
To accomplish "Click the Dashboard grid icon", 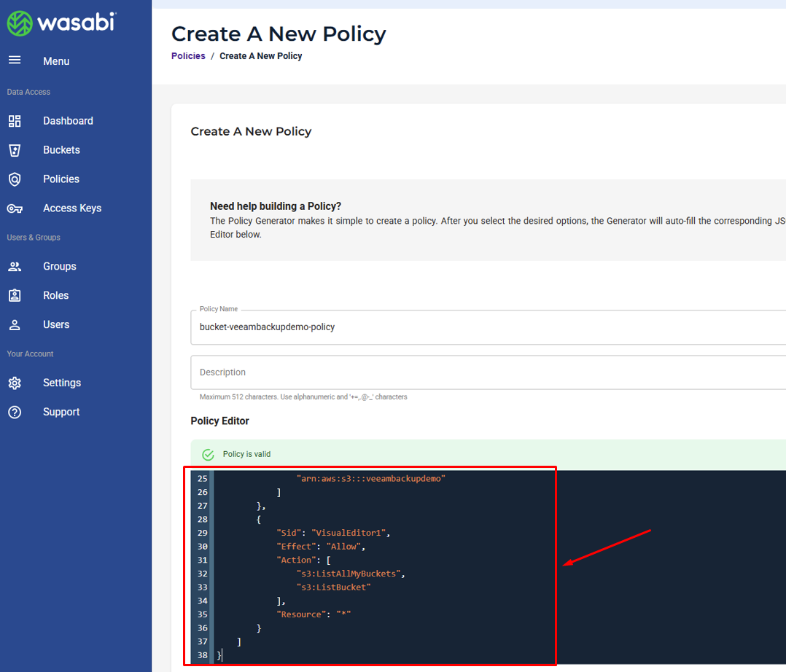I will coord(15,121).
